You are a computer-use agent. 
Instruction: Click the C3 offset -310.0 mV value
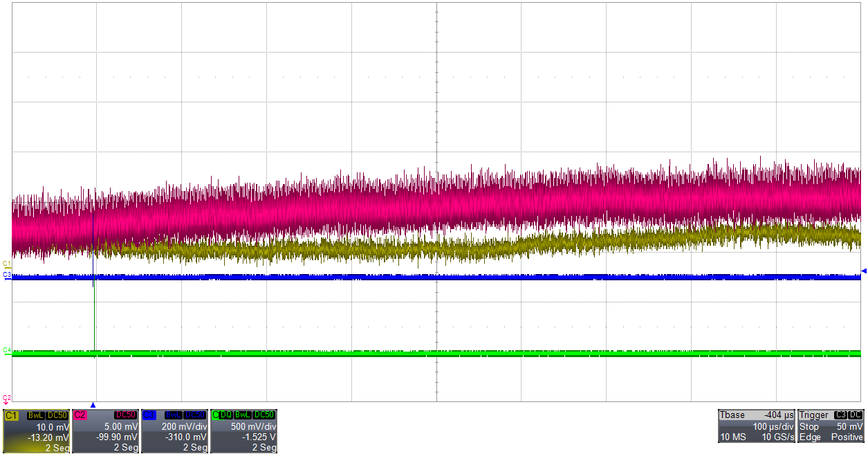coord(186,437)
